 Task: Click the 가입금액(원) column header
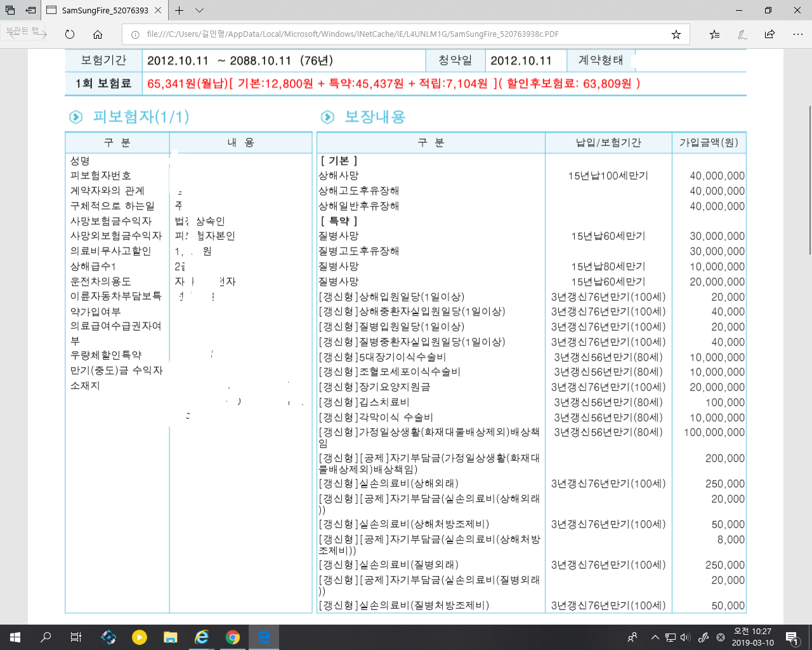click(x=709, y=143)
